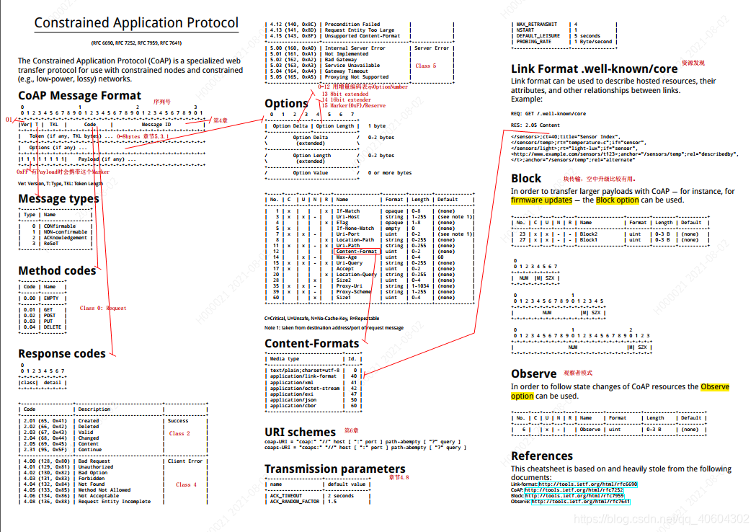This screenshot has height=532, width=756.
Task: Click the 'Option Delta (extended)' field
Action: click(311, 141)
